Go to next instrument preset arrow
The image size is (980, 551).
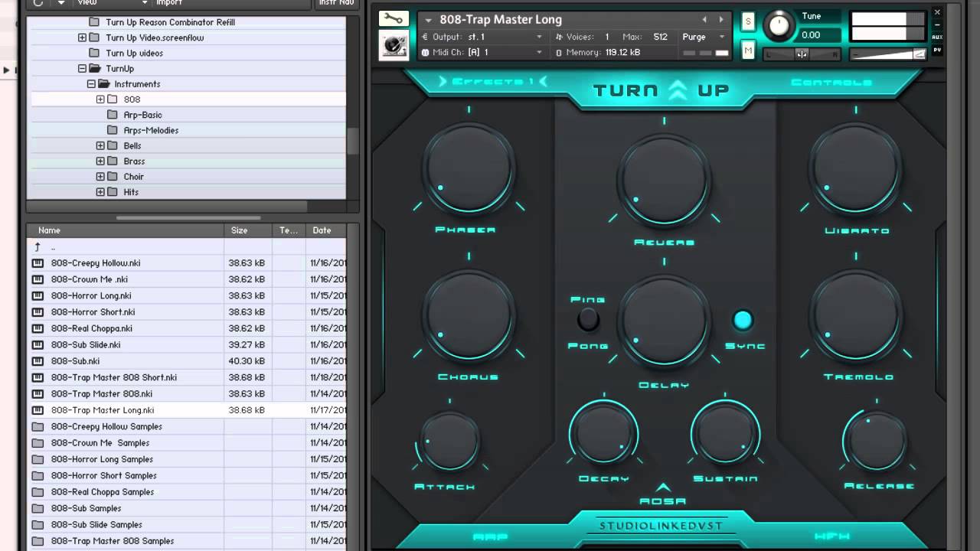(720, 20)
